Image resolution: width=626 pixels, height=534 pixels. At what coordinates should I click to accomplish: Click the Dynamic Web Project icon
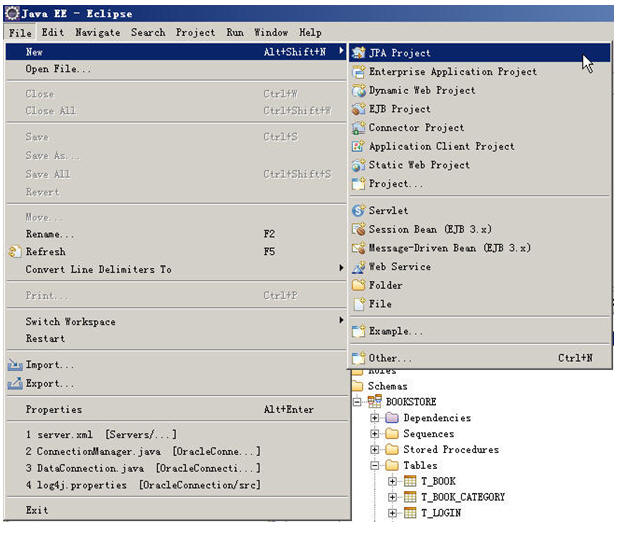tap(359, 91)
